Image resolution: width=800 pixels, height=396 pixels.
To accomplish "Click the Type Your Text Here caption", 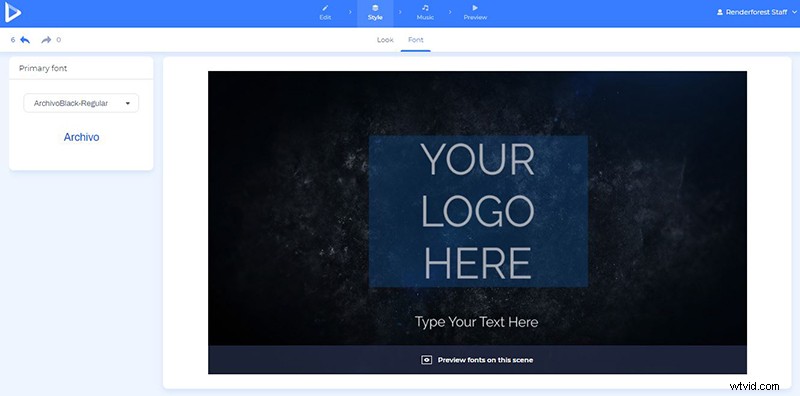I will [x=477, y=322].
